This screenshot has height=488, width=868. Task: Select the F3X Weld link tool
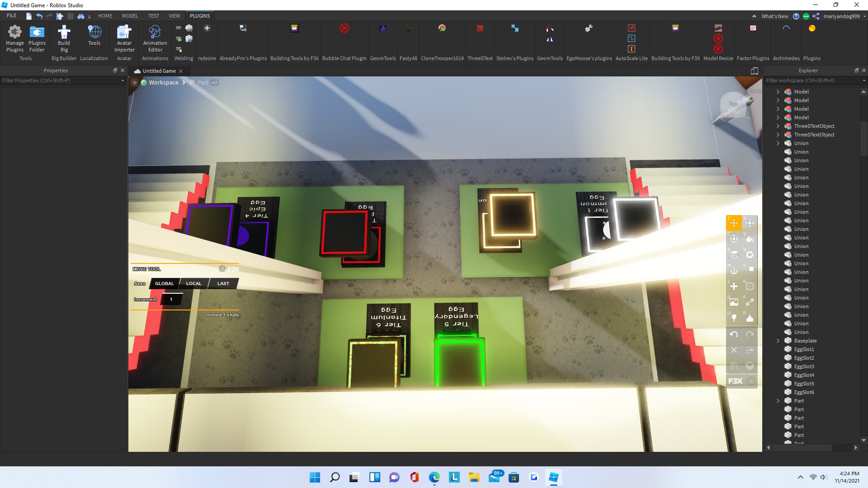tap(750, 302)
